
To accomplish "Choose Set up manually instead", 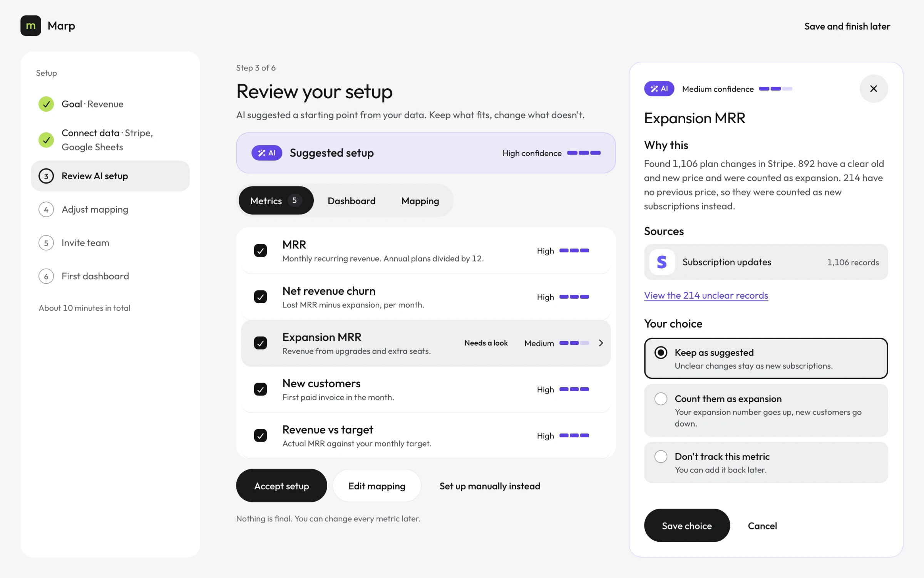I will (490, 486).
